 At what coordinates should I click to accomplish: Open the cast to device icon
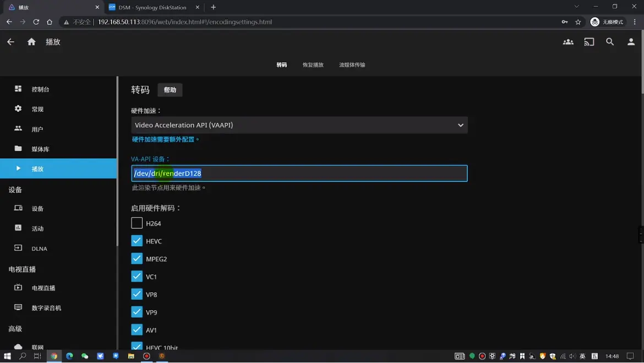[589, 42]
